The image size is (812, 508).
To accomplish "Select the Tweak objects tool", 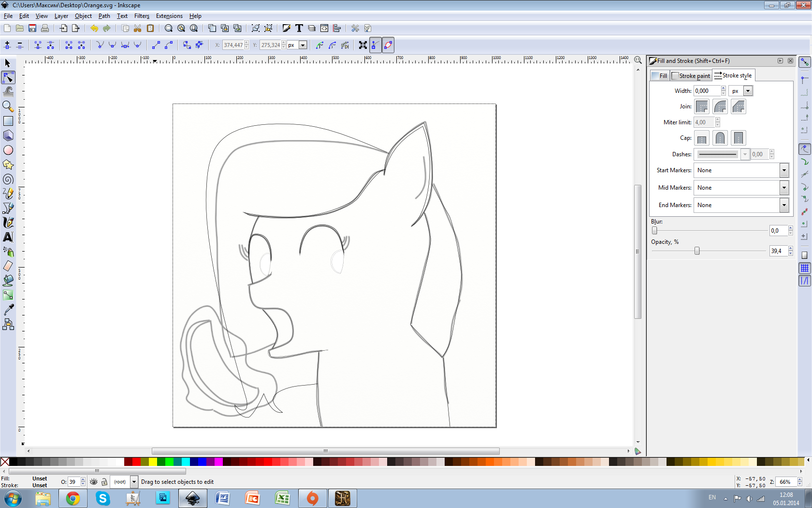I will [x=8, y=91].
